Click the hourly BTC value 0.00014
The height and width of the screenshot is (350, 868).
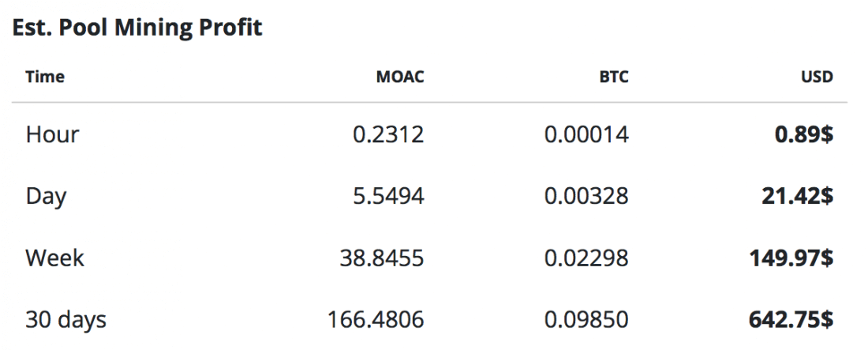[x=586, y=134]
